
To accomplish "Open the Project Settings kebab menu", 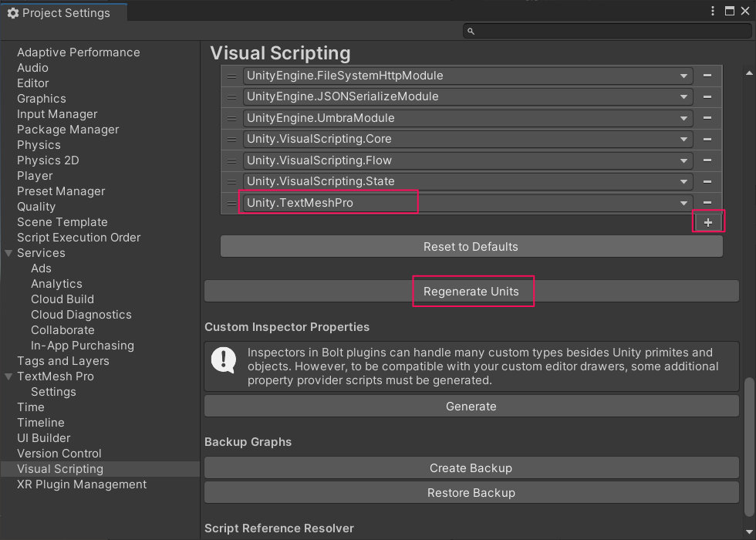I will pyautogui.click(x=713, y=12).
